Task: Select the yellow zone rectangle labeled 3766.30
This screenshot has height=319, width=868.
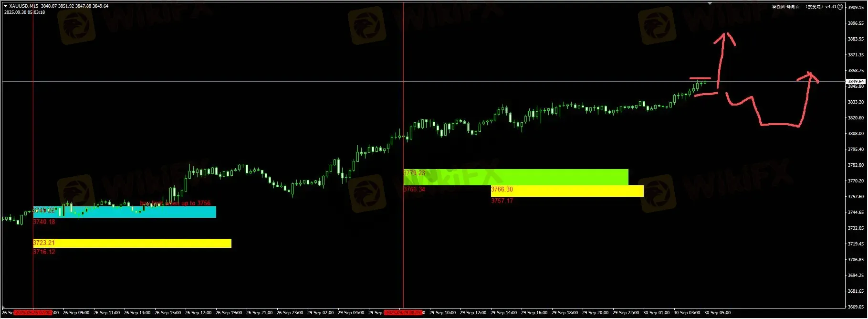Action: point(567,191)
